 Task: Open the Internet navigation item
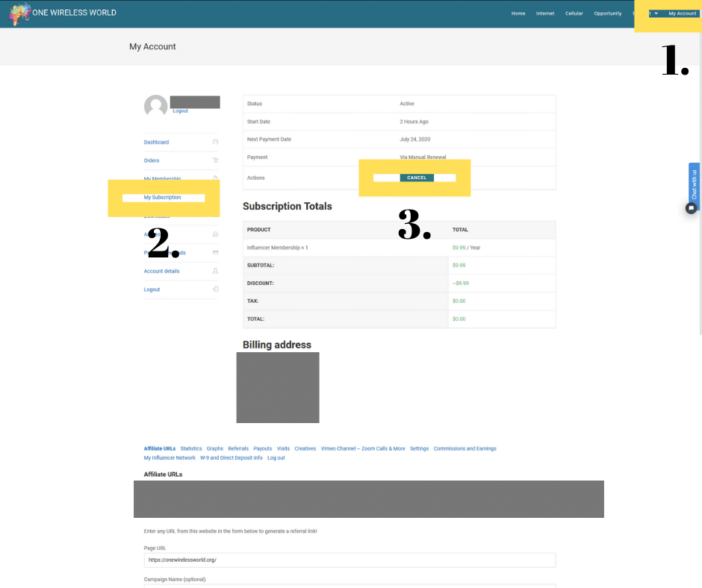click(545, 13)
